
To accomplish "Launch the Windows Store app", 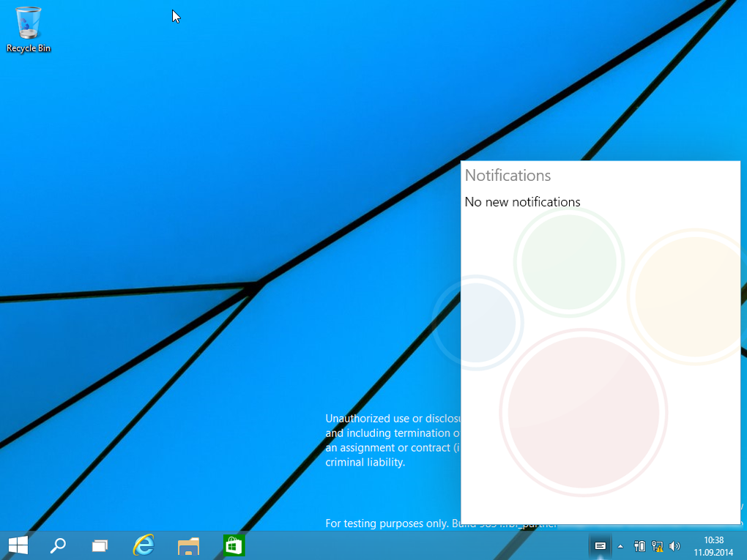I will (x=233, y=545).
